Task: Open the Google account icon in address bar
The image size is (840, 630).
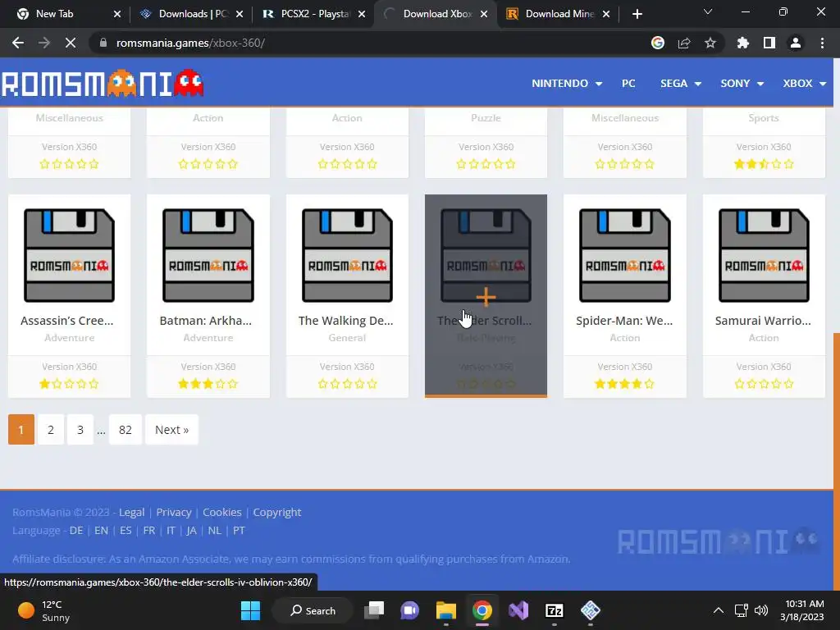Action: click(x=657, y=43)
